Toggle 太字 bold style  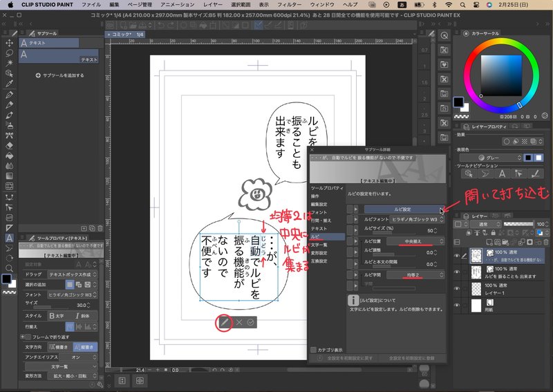pyautogui.click(x=58, y=316)
